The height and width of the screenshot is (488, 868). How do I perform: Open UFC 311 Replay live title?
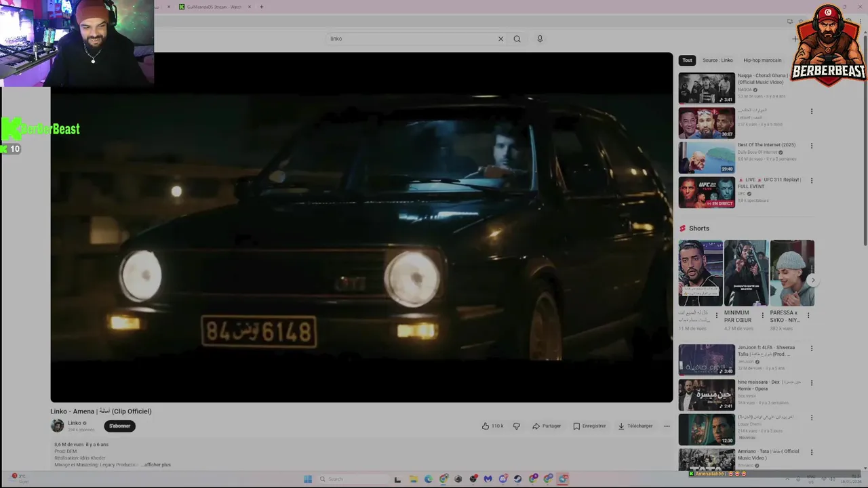770,183
